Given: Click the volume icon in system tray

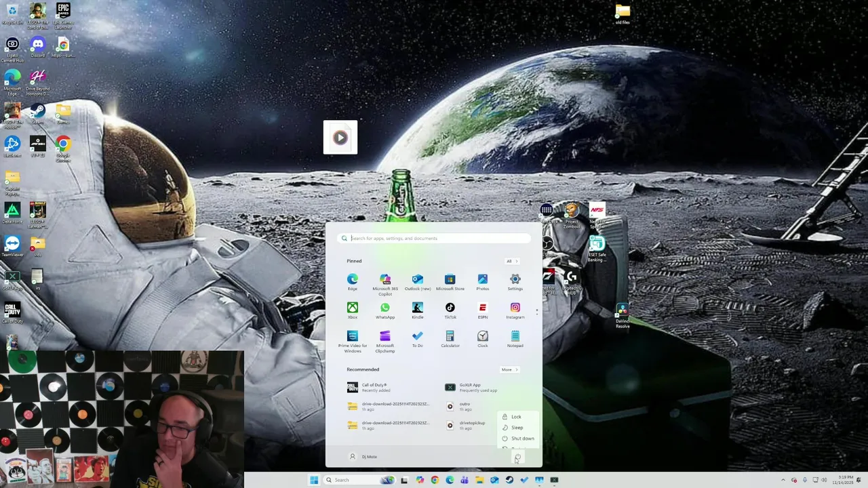Looking at the screenshot, I should point(824,480).
